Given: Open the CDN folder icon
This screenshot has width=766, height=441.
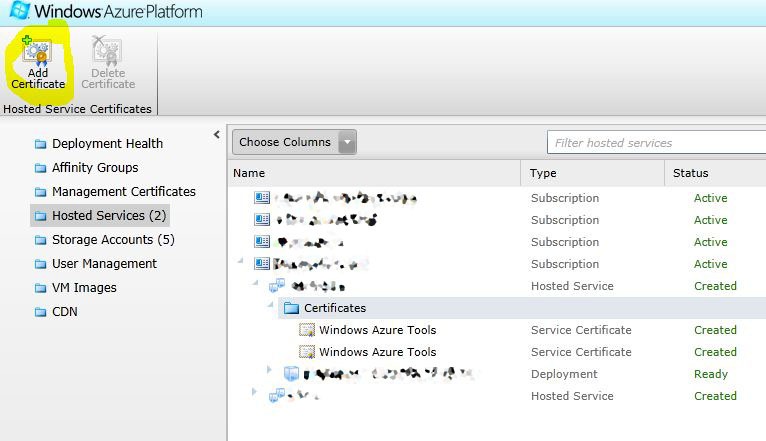Looking at the screenshot, I should pos(41,312).
